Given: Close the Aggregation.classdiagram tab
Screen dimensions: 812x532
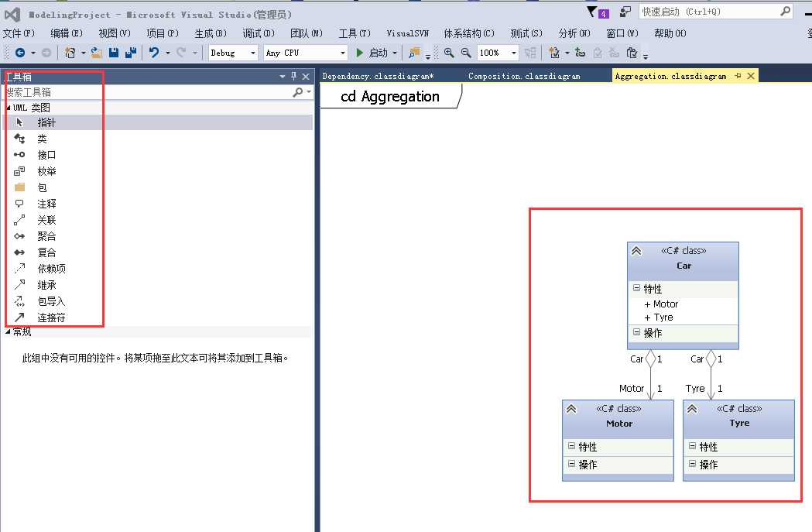Looking at the screenshot, I should 751,76.
